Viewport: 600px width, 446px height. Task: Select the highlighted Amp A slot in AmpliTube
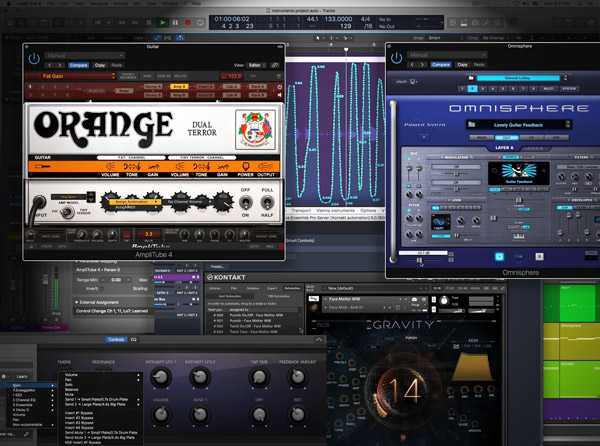point(179,87)
